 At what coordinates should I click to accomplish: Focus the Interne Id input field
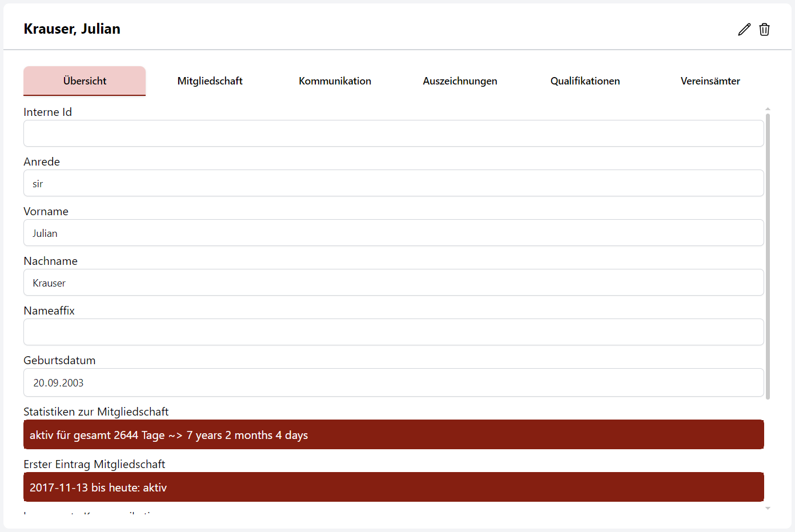coord(394,133)
